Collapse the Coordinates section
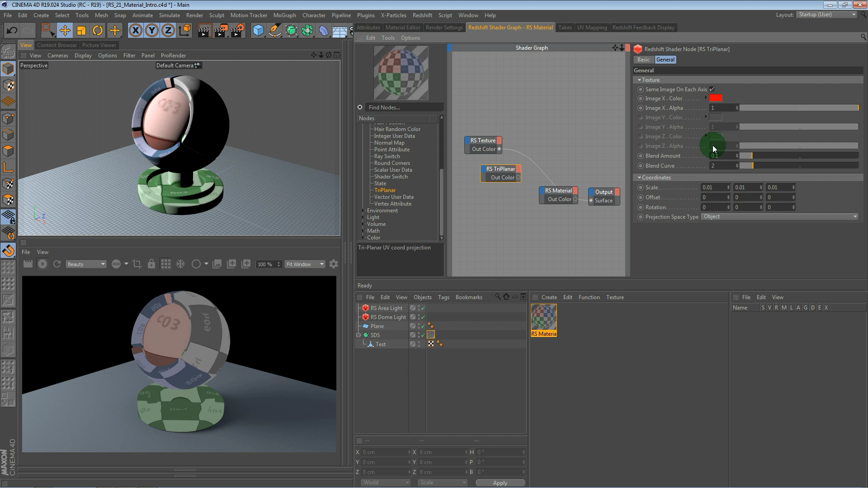Image resolution: width=868 pixels, height=488 pixels. coord(639,178)
